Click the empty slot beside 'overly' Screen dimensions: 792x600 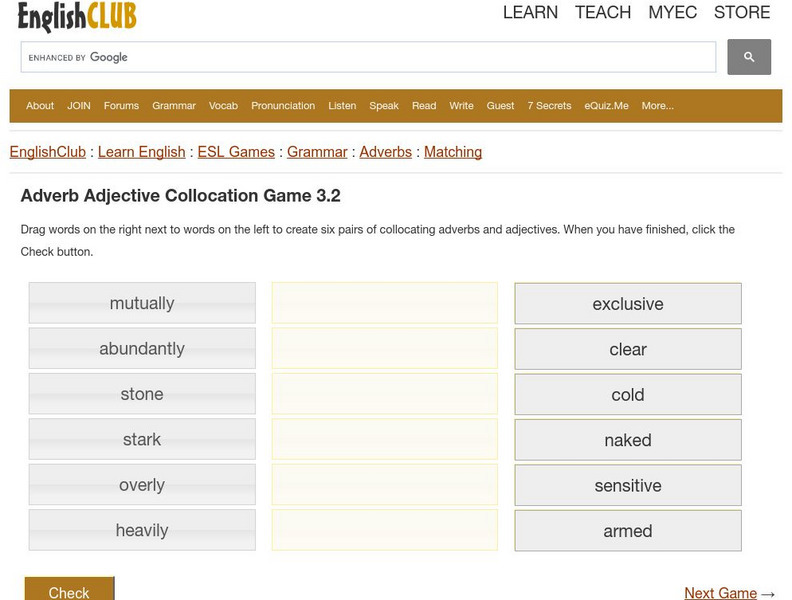coord(384,485)
